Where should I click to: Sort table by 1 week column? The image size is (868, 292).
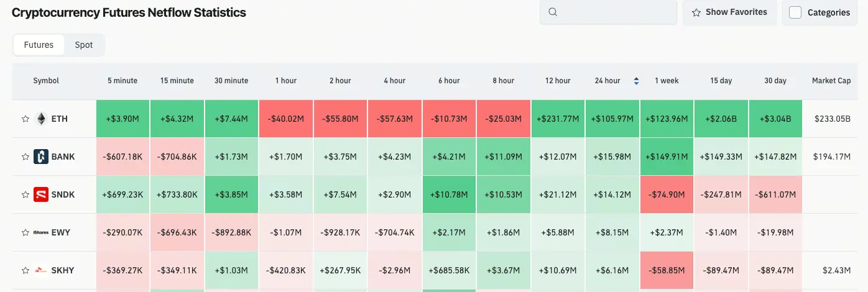[x=667, y=81]
